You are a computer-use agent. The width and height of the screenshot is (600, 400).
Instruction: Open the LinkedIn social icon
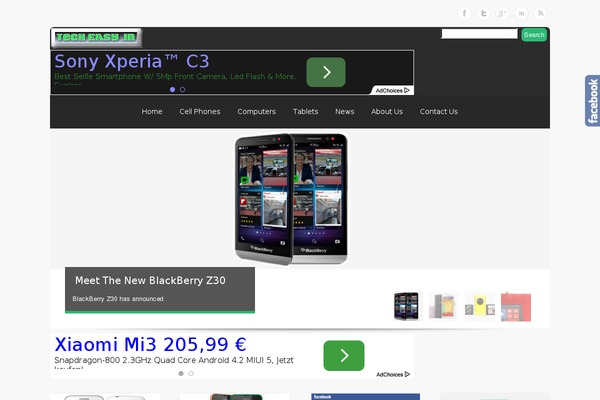tap(521, 13)
